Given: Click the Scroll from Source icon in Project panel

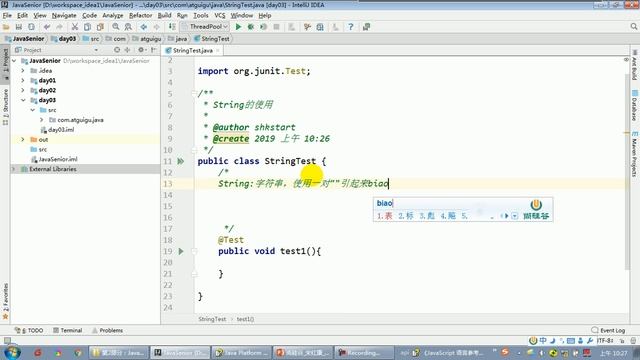Looking at the screenshot, I should pyautogui.click(x=117, y=50).
